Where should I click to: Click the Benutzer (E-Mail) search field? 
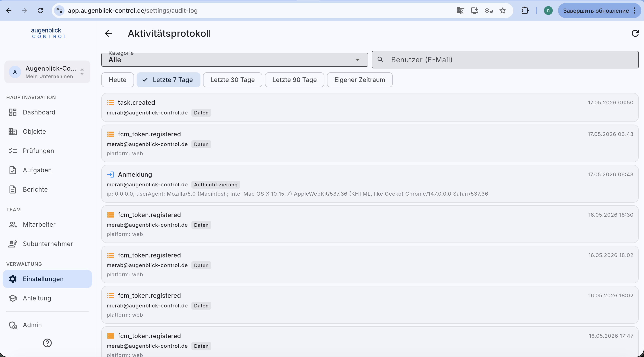(x=505, y=60)
